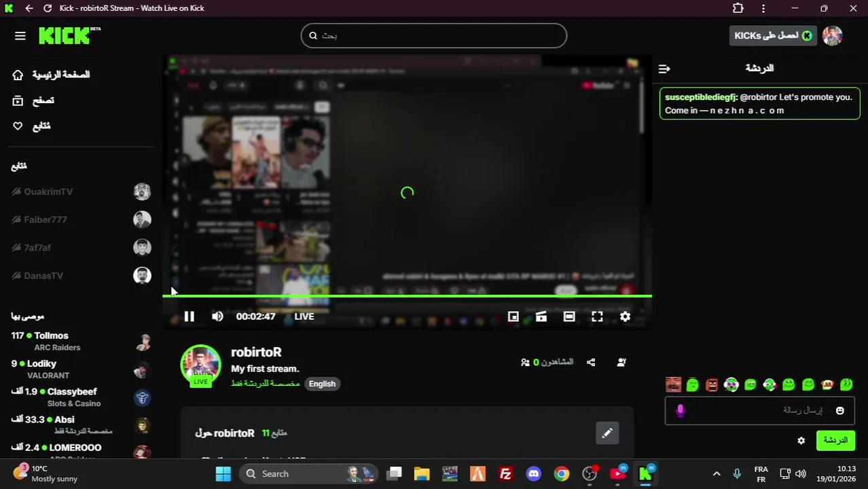Viewport: 868px width, 489px height.
Task: Click the viewers count icon
Action: pos(525,363)
